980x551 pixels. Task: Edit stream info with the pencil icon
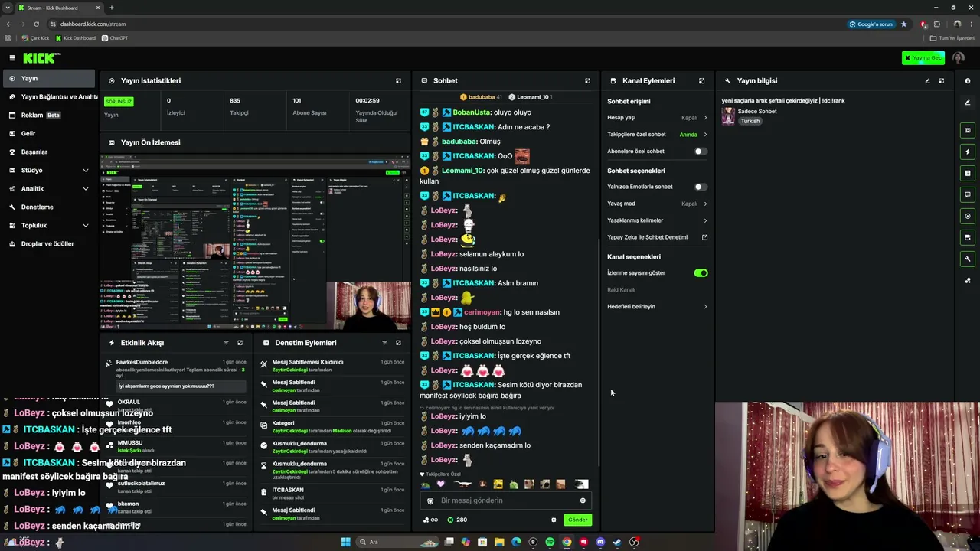927,80
